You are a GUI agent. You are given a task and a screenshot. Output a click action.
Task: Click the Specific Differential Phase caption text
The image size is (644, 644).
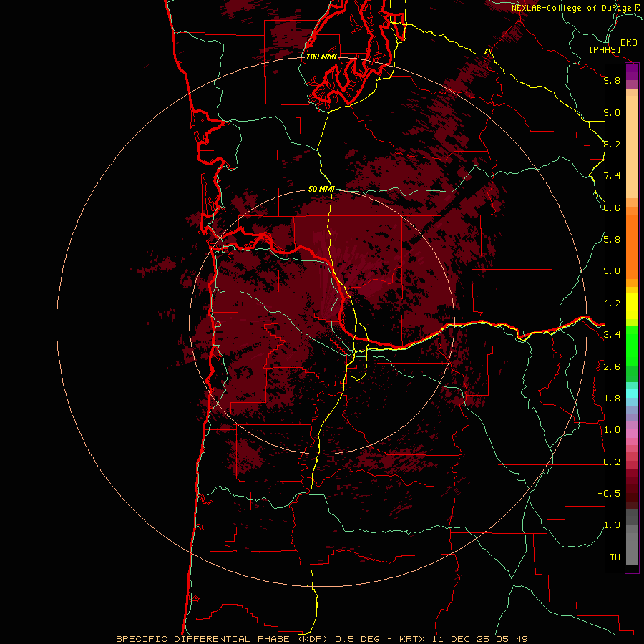click(x=321, y=639)
